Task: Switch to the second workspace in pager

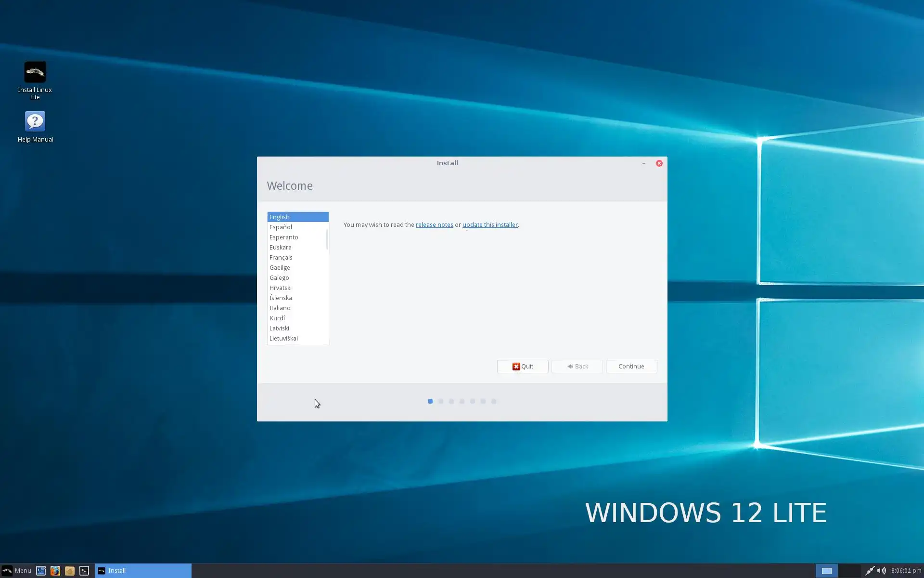Action: pyautogui.click(x=849, y=571)
